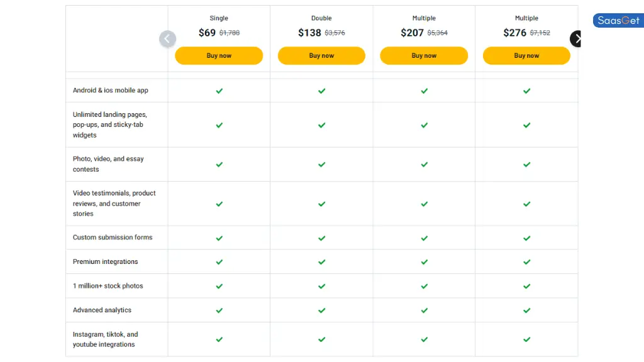Click the checkmark for Instagram integrations under Multiple
The width and height of the screenshot is (644, 362).
tap(424, 339)
